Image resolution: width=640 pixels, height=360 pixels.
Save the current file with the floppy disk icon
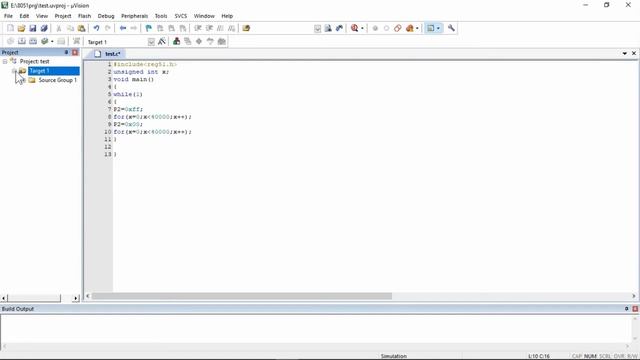point(33,28)
